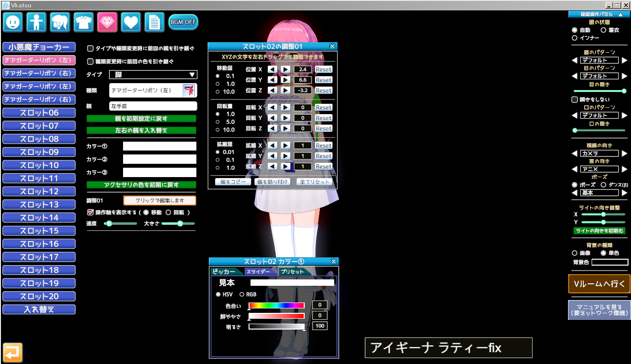This screenshot has width=631, height=364.
Task: Click Reset for 位置 X
Action: point(323,69)
